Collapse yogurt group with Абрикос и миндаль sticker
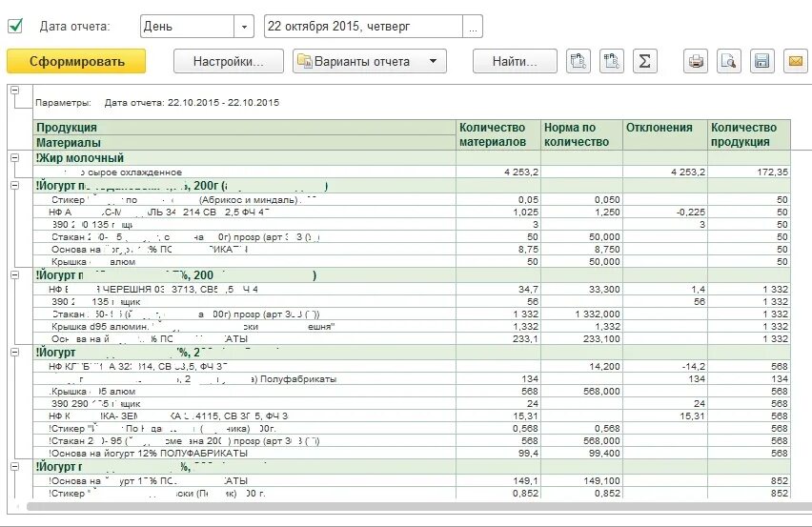Image resolution: width=812 pixels, height=527 pixels. point(15,185)
